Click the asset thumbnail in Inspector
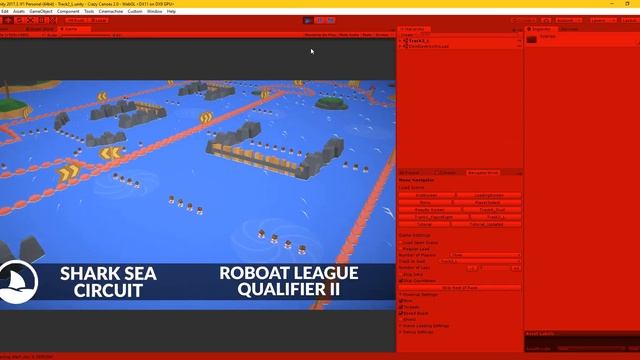The image size is (640, 360). click(531, 39)
